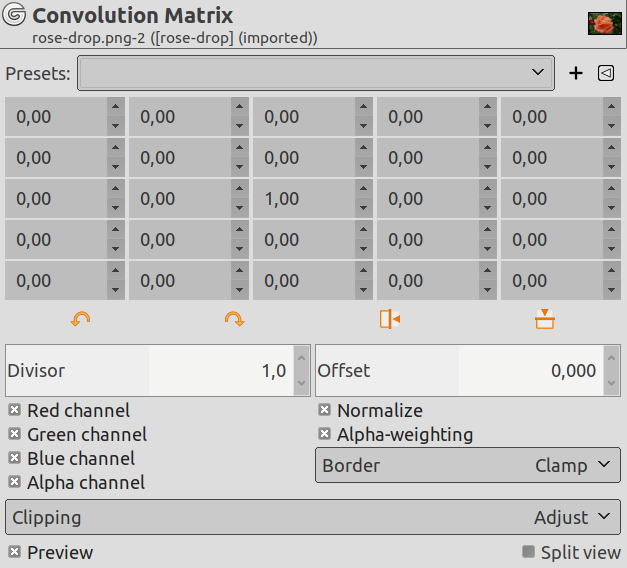Click the second row, fifth column matrix cell
Viewport: 627px width, 568px height.
[x=552, y=158]
